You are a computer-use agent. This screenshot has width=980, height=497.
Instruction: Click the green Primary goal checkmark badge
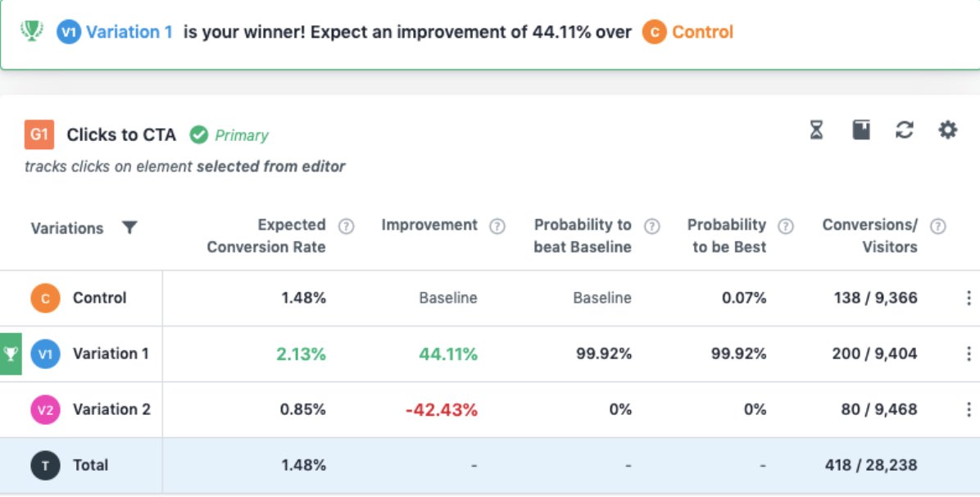click(199, 135)
